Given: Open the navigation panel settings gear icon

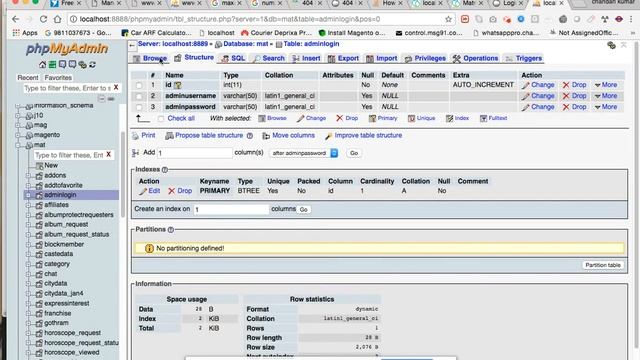Looking at the screenshot, I should (x=82, y=64).
